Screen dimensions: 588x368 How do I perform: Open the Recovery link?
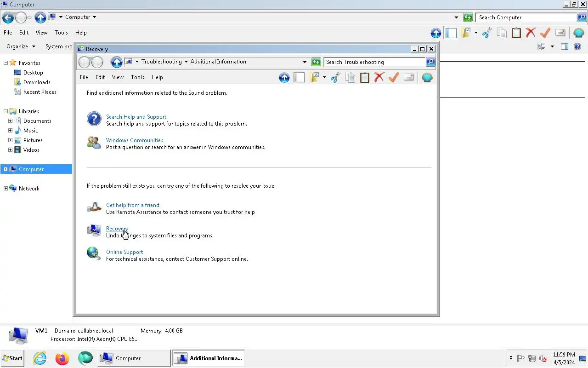(117, 229)
